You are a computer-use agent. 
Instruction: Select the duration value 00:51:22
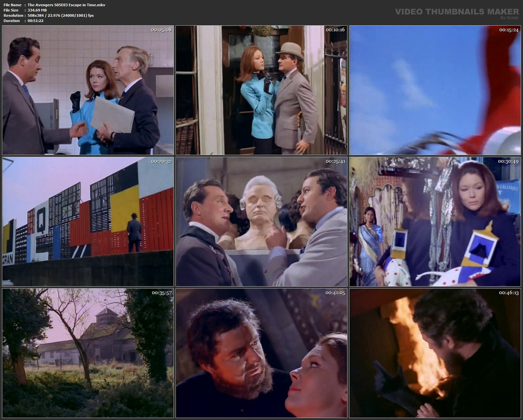tap(35, 20)
